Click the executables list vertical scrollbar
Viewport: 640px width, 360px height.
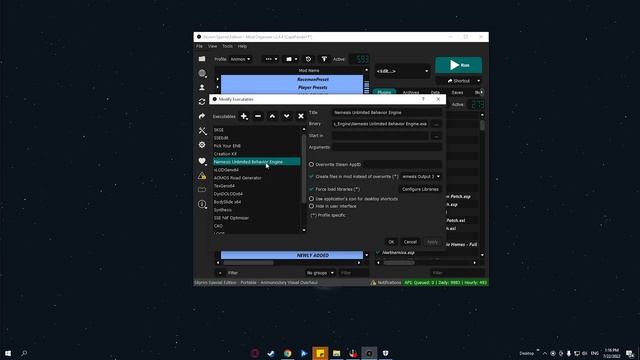coord(303,168)
